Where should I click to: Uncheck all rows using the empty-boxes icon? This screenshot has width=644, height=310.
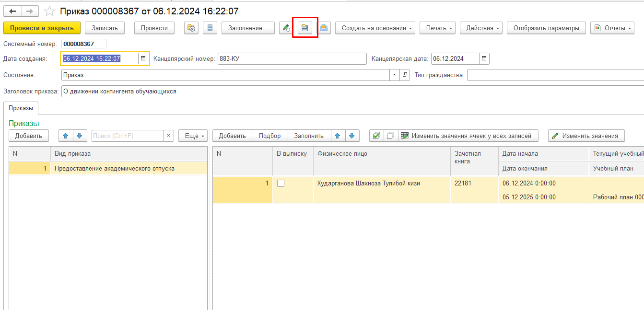click(390, 136)
